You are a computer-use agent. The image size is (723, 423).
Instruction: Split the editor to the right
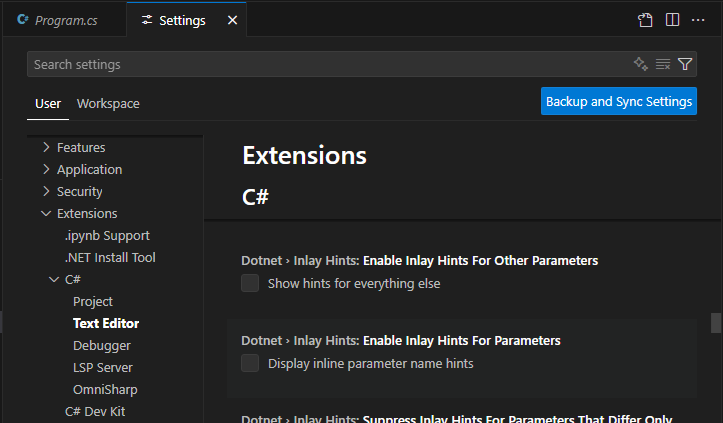pos(672,20)
